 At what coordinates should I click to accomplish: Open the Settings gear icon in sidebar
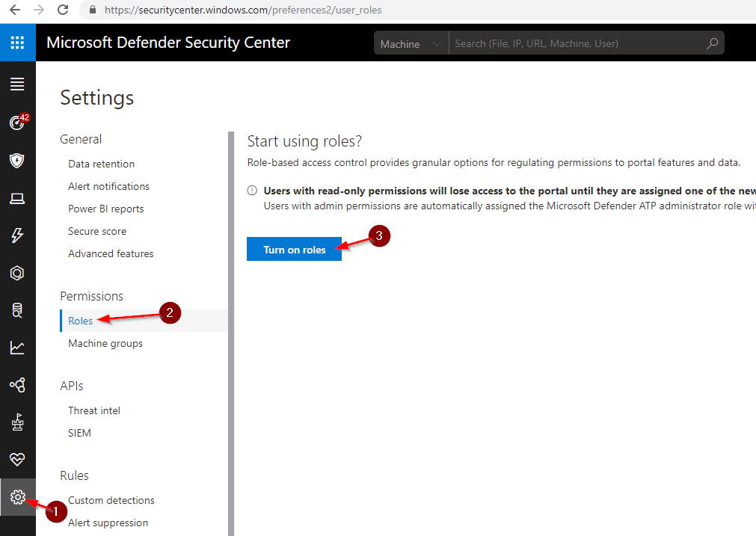tap(18, 497)
